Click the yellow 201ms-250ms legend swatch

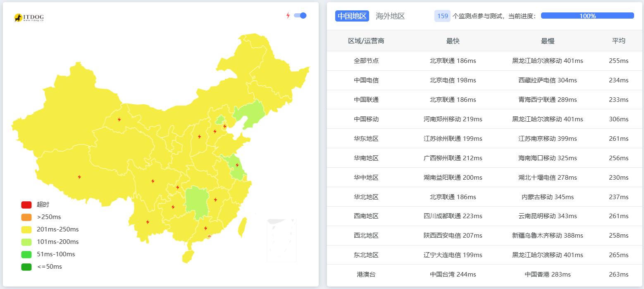click(x=26, y=229)
